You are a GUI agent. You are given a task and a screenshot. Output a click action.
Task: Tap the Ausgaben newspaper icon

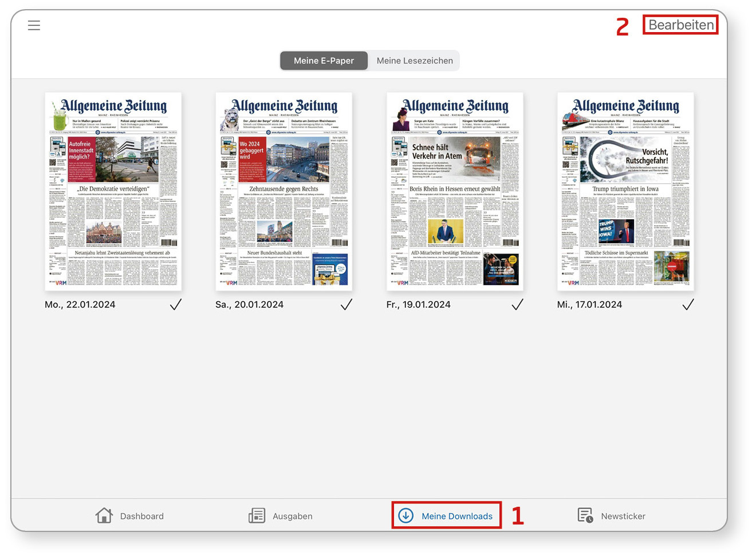click(257, 515)
